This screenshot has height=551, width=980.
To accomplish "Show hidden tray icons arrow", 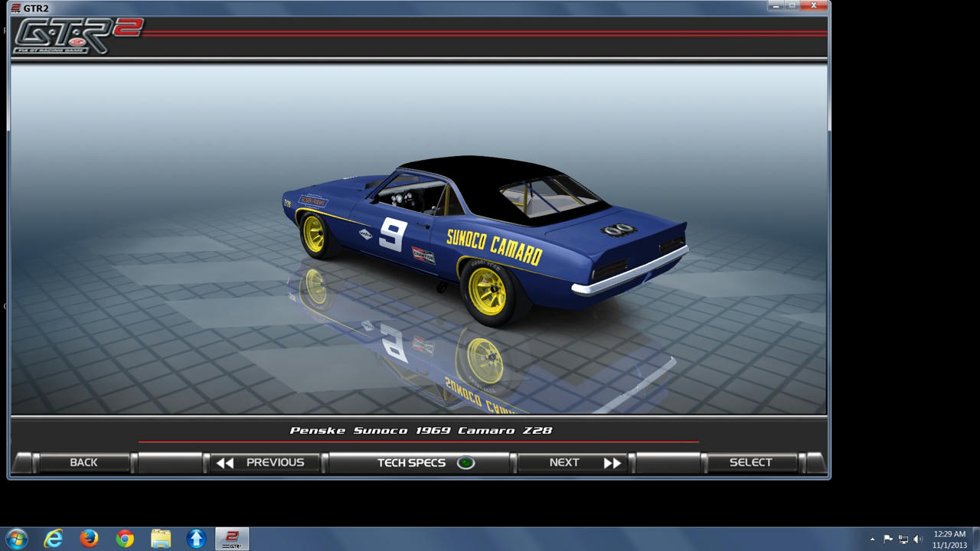I will click(x=872, y=540).
